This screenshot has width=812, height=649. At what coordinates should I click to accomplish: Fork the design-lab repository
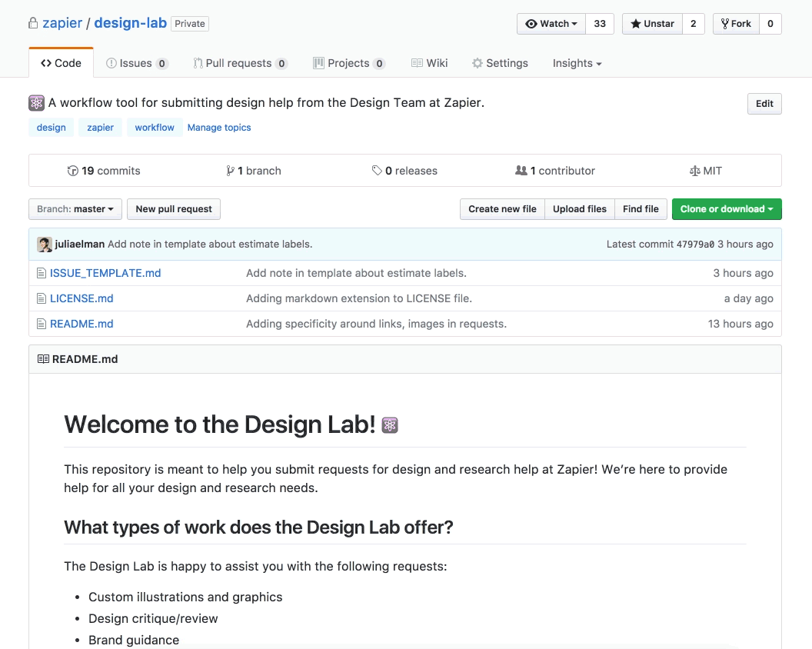pos(736,24)
